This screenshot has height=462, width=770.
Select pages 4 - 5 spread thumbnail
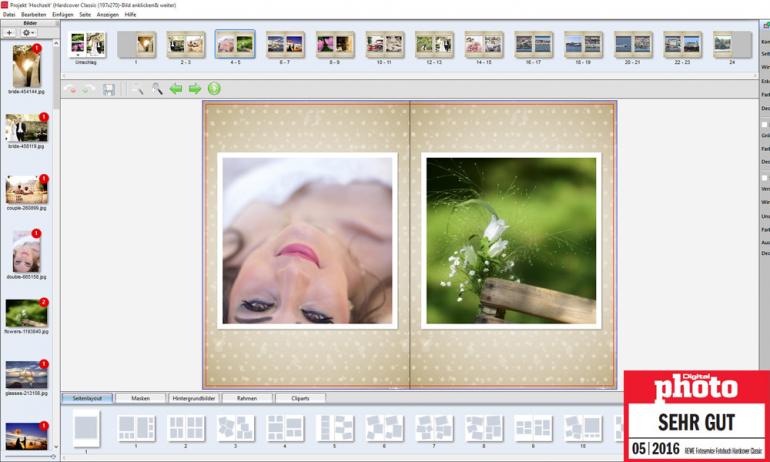pyautogui.click(x=235, y=45)
